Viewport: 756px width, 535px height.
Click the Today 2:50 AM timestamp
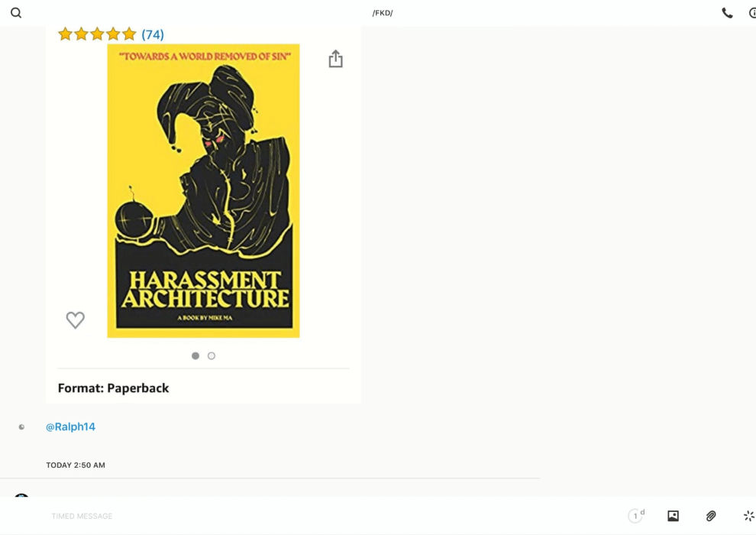click(x=76, y=465)
